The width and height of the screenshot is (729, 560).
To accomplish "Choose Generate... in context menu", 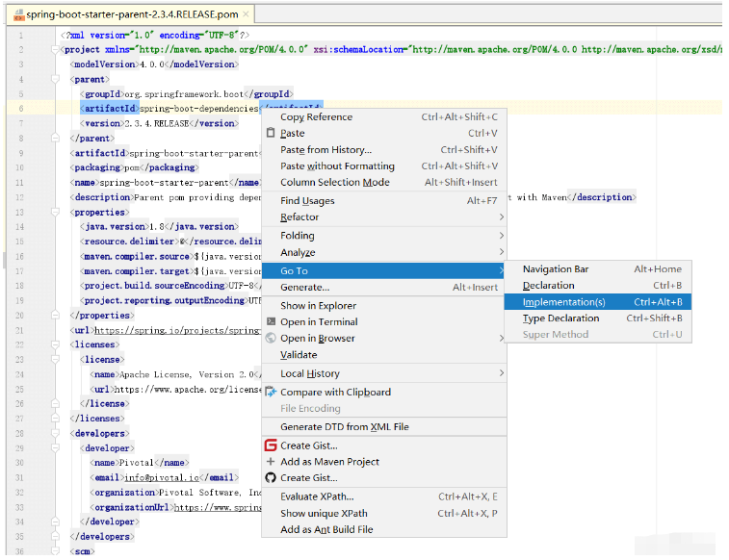I will pyautogui.click(x=384, y=287).
